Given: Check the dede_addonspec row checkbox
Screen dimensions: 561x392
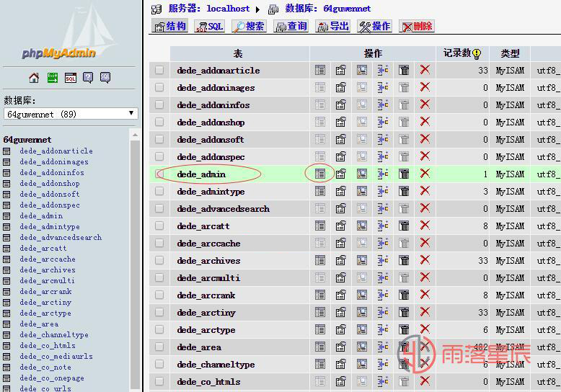Looking at the screenshot, I should click(159, 156).
